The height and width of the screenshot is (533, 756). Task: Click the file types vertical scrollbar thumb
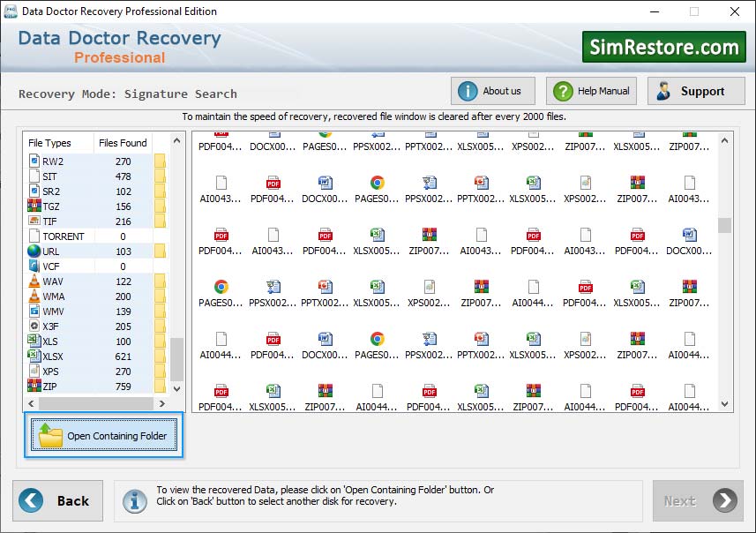[x=177, y=359]
